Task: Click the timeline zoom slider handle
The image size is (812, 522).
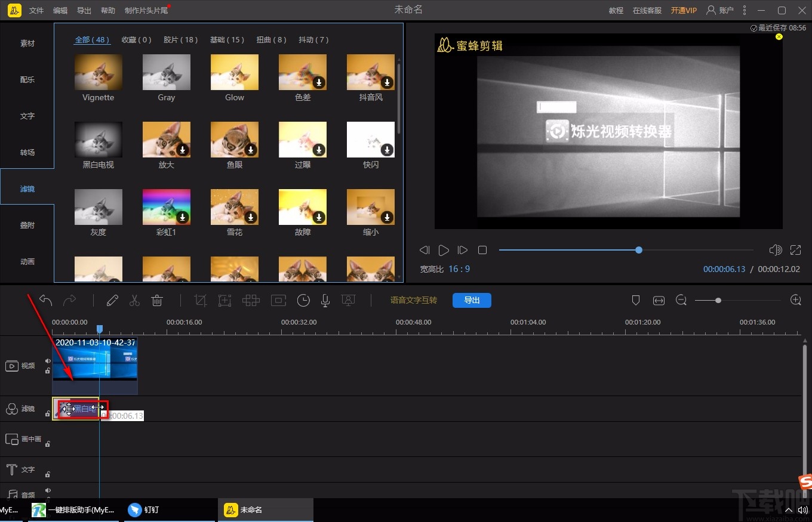Action: pyautogui.click(x=718, y=301)
